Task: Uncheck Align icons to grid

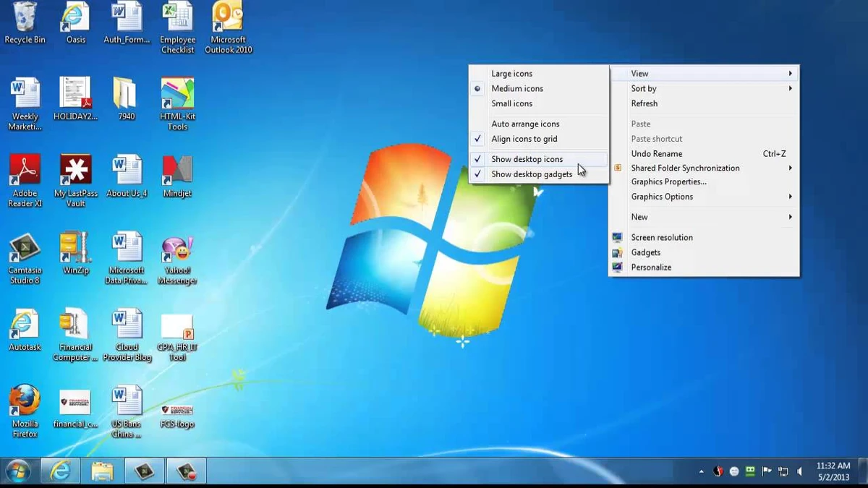Action: click(524, 139)
